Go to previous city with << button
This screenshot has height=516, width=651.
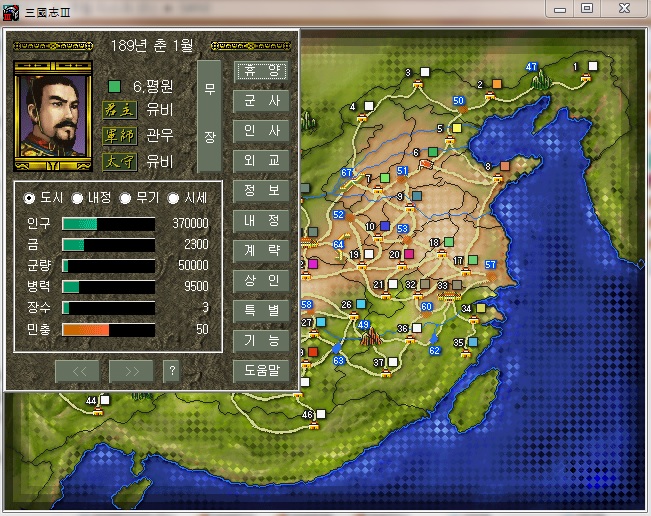tap(78, 371)
